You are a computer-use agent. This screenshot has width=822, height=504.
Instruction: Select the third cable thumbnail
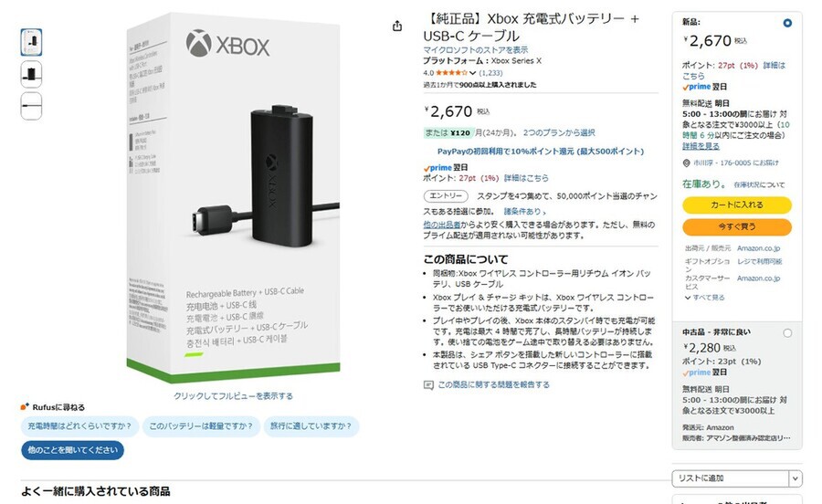(x=31, y=106)
